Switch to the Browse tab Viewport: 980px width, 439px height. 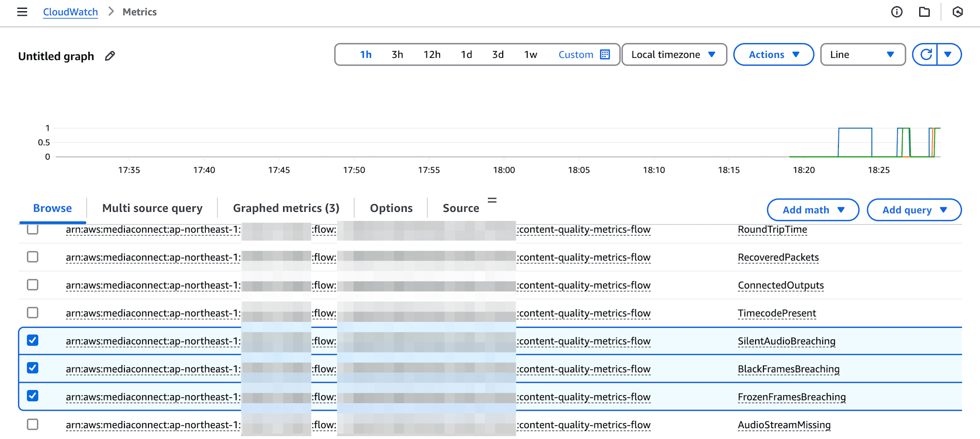[x=52, y=208]
